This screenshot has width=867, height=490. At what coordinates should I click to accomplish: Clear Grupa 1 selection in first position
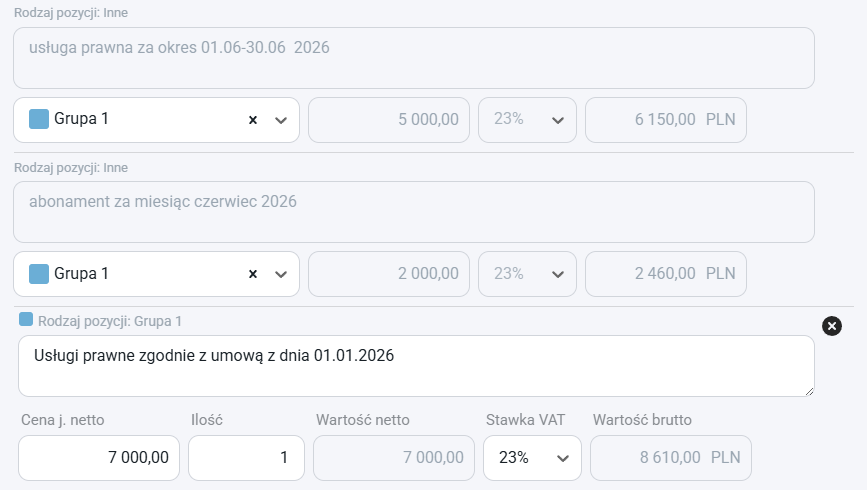point(253,120)
